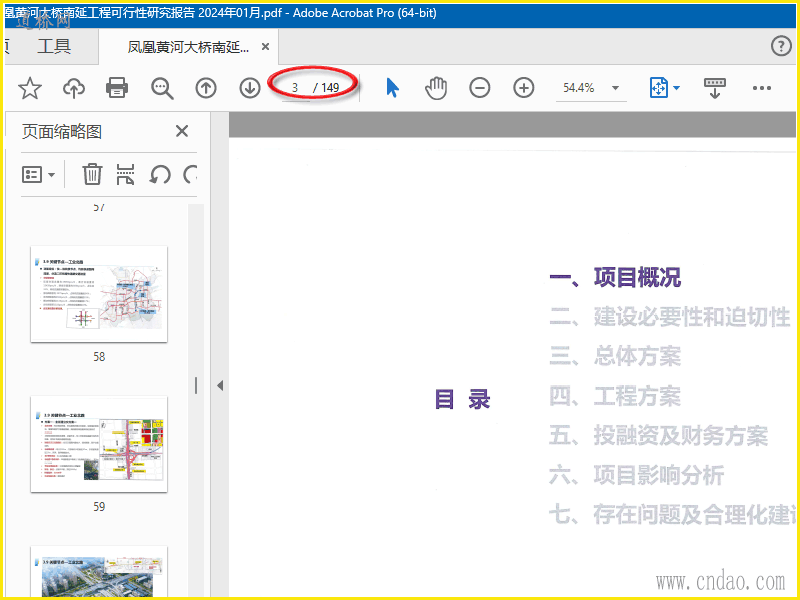Print the document with printer icon
Viewport: 800px width, 600px height.
pyautogui.click(x=117, y=88)
